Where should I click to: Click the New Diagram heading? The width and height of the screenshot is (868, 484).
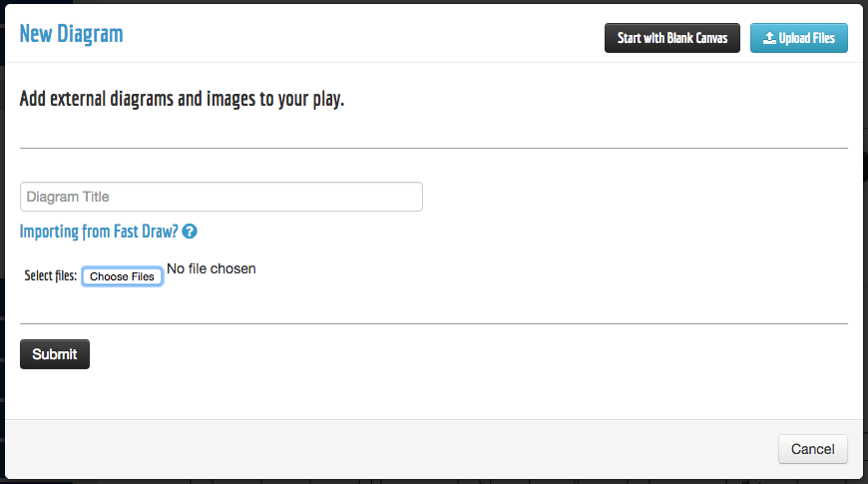[72, 34]
